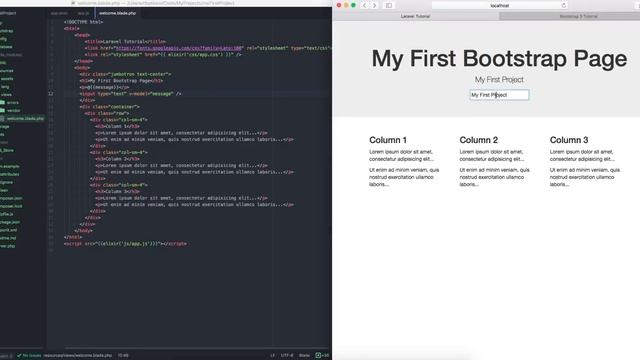Focus the localhost address bar
640x360 pixels.
point(499,6)
